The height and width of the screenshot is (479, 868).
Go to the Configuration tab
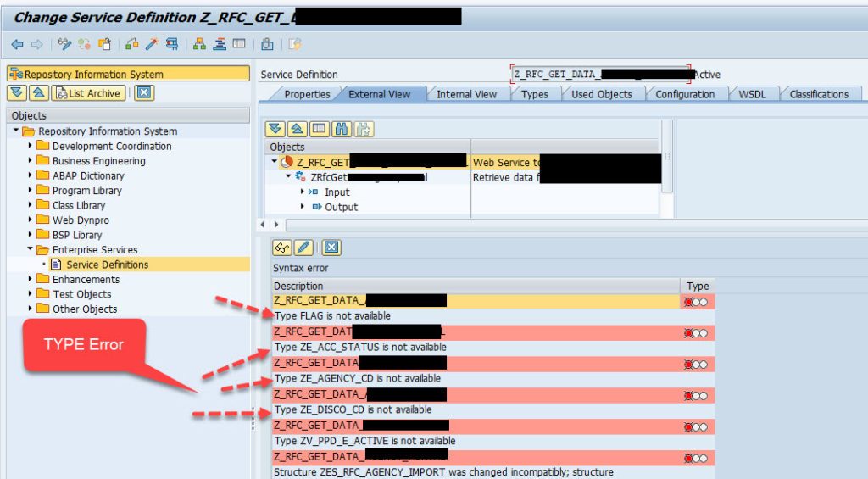pos(685,94)
